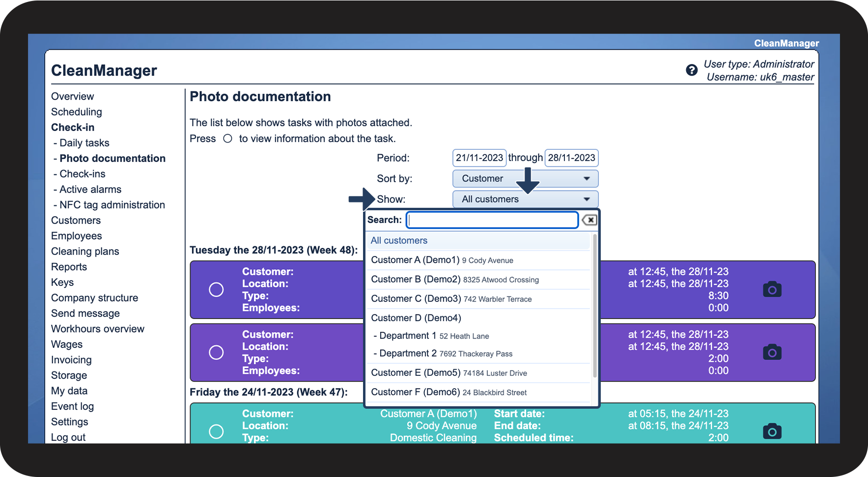The height and width of the screenshot is (477, 868).
Task: Select the first purple task's info circle
Action: [216, 290]
